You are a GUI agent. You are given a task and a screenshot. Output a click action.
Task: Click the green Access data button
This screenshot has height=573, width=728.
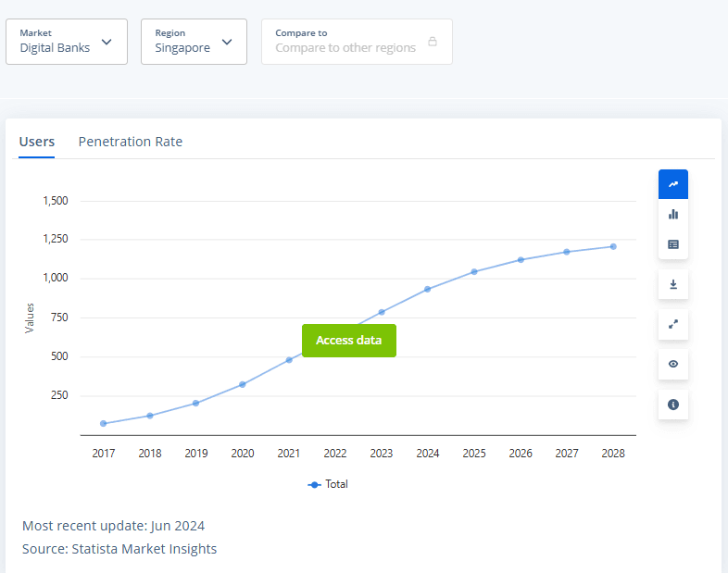click(x=348, y=341)
